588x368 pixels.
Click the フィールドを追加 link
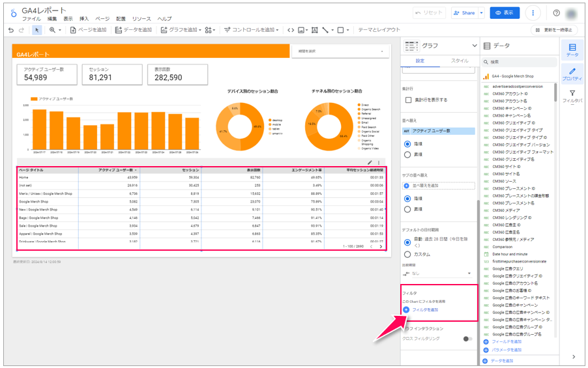[507, 342]
